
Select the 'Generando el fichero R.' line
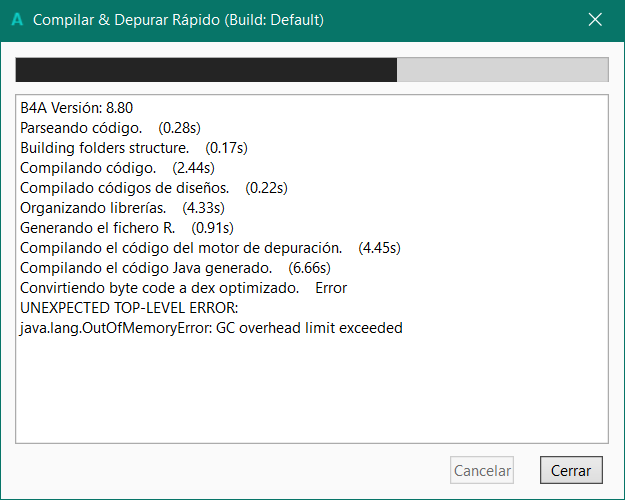tap(127, 228)
